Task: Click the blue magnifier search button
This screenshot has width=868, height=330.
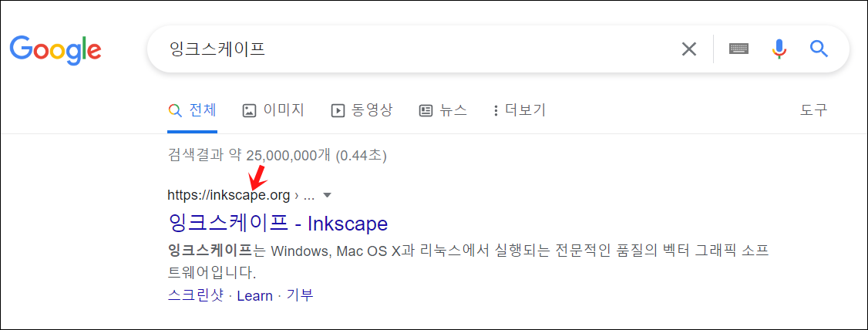Action: 819,49
